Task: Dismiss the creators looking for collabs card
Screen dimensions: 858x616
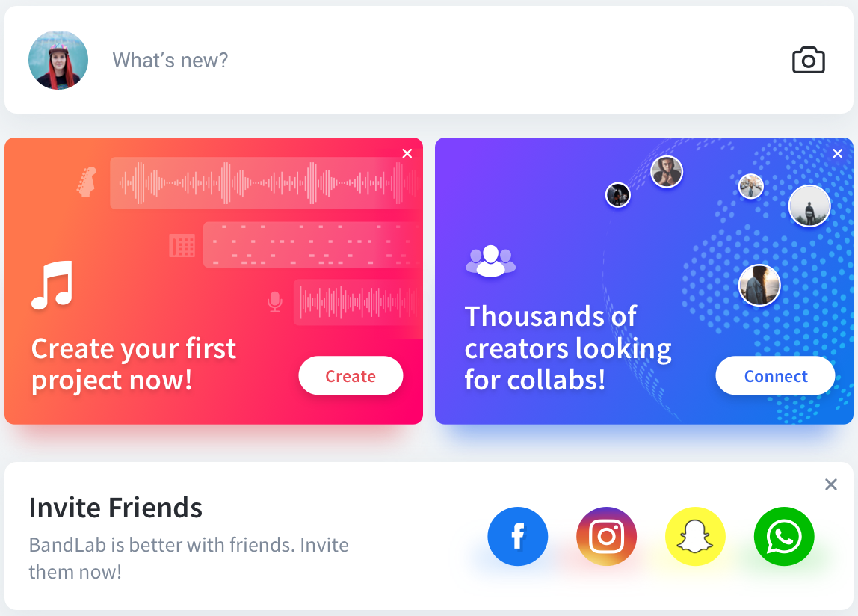Action: pos(837,153)
